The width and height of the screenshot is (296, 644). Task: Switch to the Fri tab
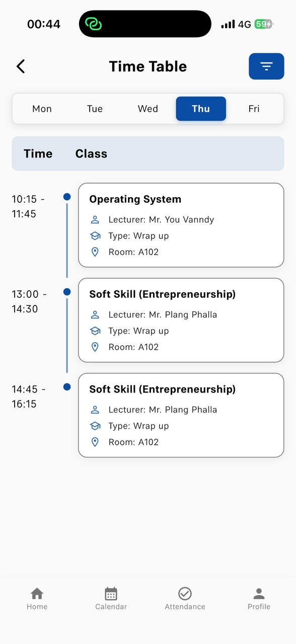(254, 109)
